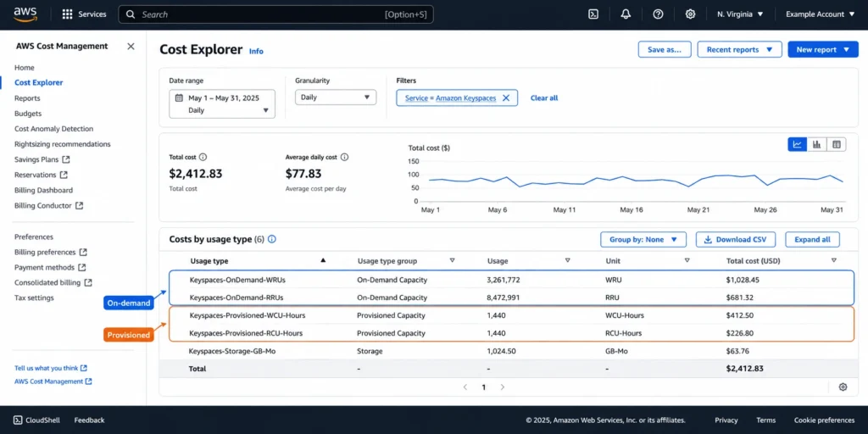Open the help question mark icon
Screen dimensions: 868x434
click(658, 14)
